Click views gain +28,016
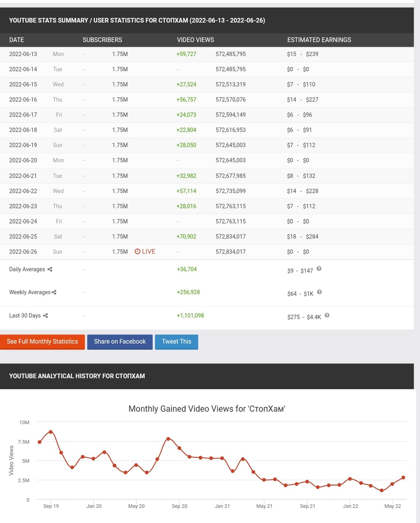 tap(187, 206)
